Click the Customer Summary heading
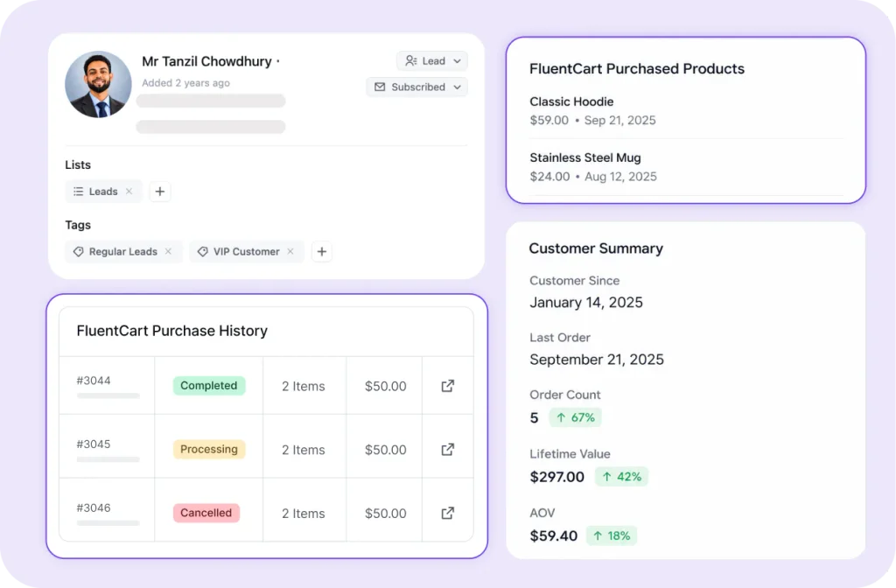 [x=596, y=248]
